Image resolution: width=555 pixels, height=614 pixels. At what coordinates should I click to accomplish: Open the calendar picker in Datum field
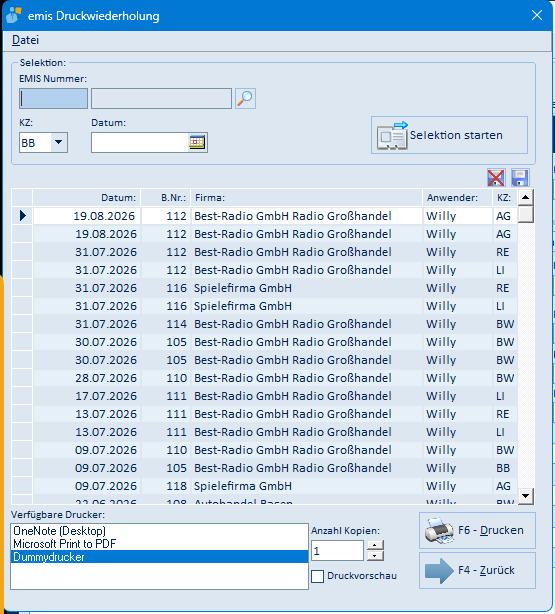(x=197, y=142)
